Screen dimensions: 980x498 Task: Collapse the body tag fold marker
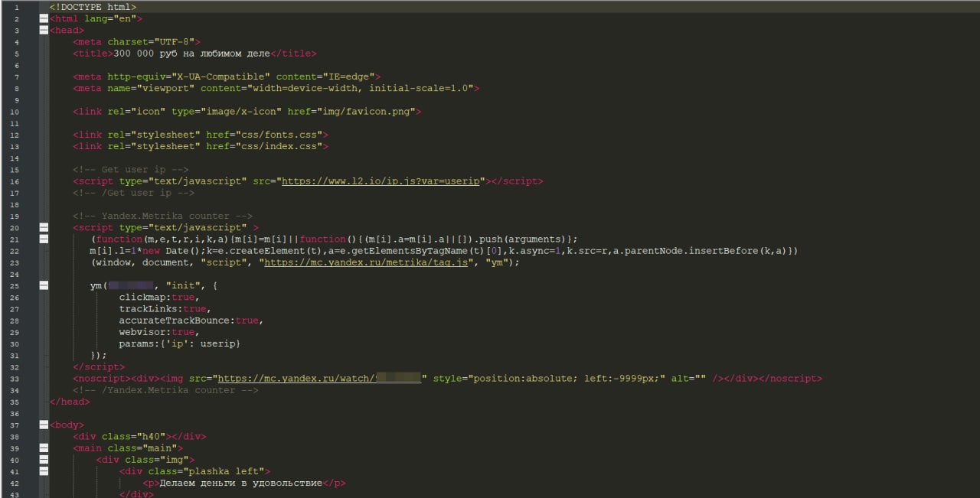(x=44, y=425)
